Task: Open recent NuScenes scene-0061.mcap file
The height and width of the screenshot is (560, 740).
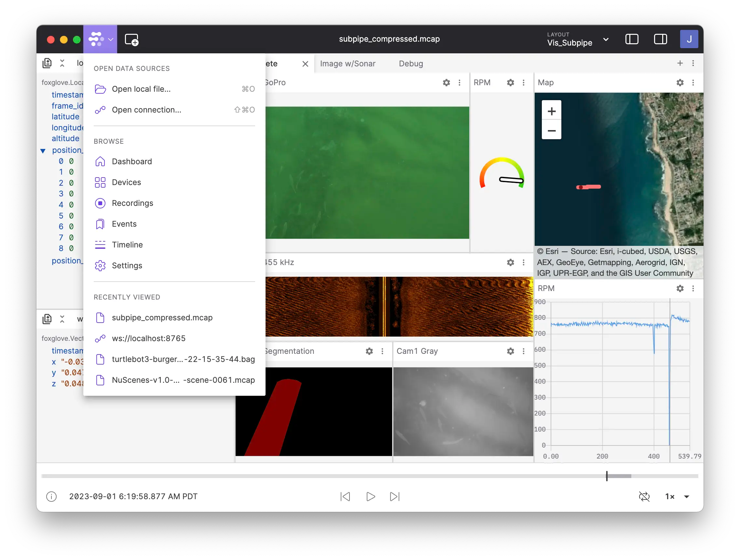Action: (x=174, y=380)
